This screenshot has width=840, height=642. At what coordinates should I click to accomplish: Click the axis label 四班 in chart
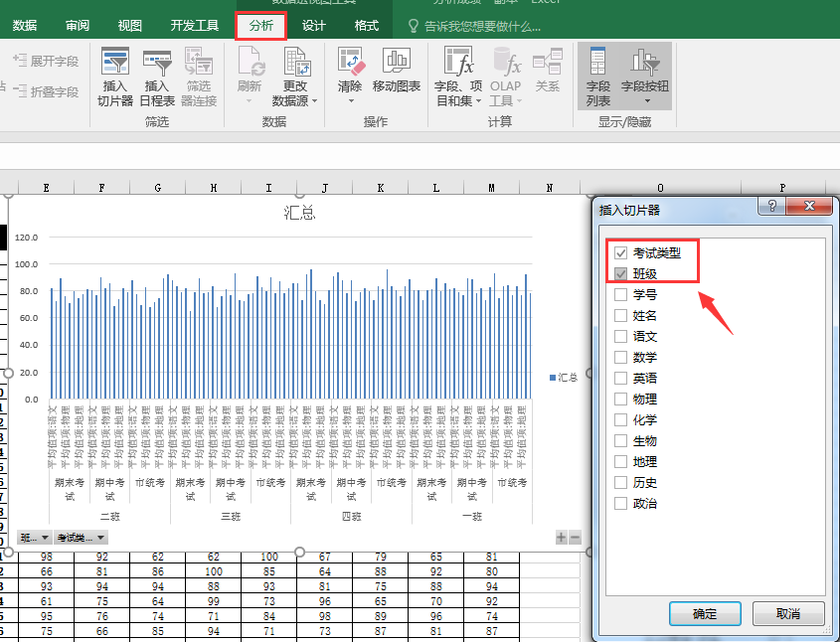[x=352, y=516]
